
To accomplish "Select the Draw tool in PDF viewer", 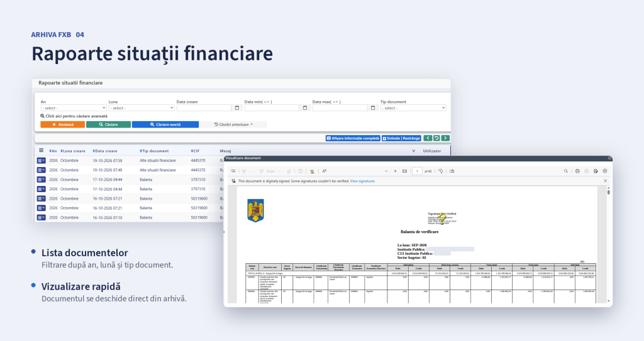I will 267,171.
